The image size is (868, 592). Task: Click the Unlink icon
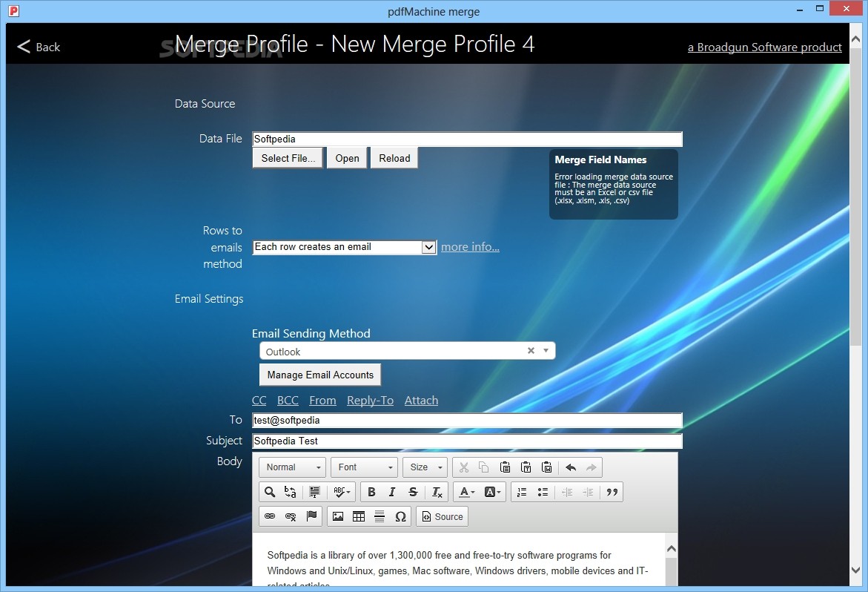point(291,516)
